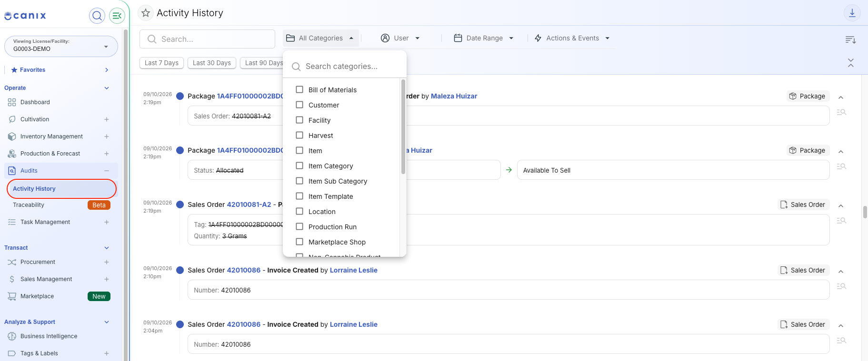Viewport: 868px width, 361px height.
Task: Open Lorraine Leslie link on 2:10pm entry
Action: click(354, 270)
